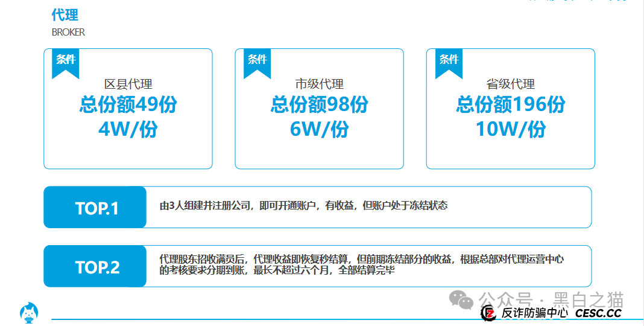
Task: Click the text 总份额49份
Action: (128, 104)
